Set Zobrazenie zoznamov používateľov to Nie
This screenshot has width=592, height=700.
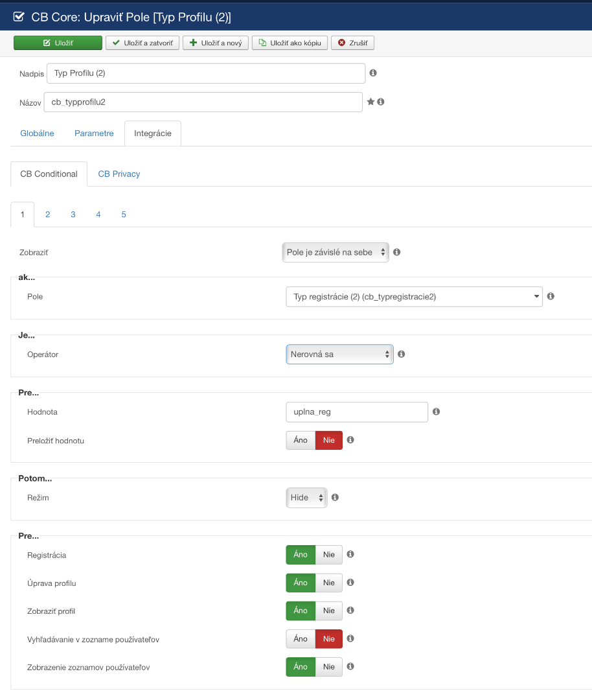(329, 666)
